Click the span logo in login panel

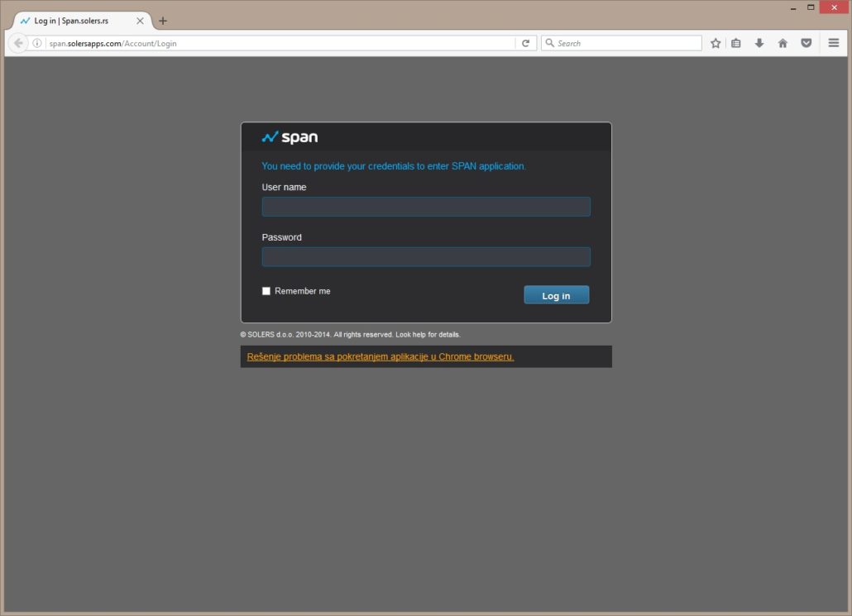[290, 137]
